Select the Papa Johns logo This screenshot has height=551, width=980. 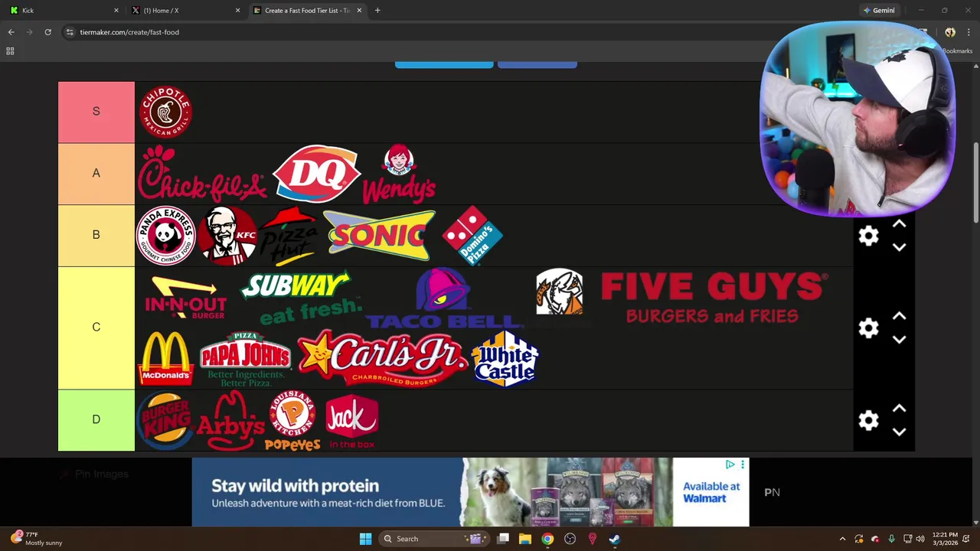245,358
